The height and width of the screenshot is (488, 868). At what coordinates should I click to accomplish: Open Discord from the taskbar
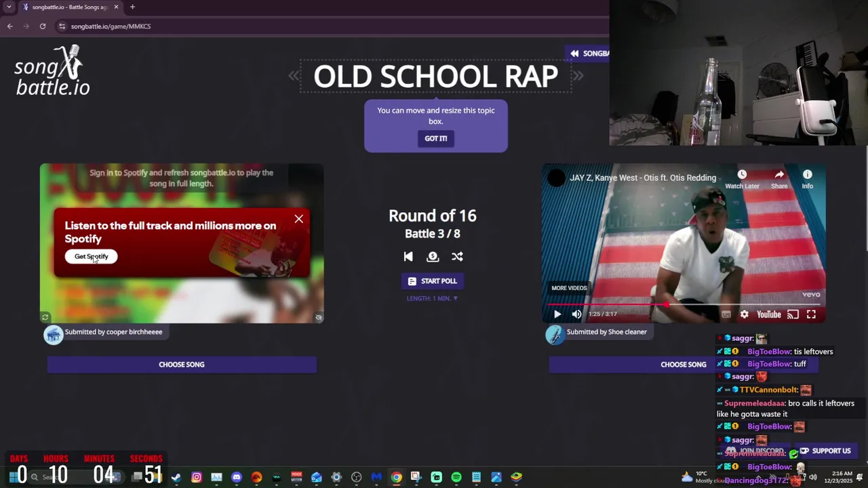(x=236, y=477)
